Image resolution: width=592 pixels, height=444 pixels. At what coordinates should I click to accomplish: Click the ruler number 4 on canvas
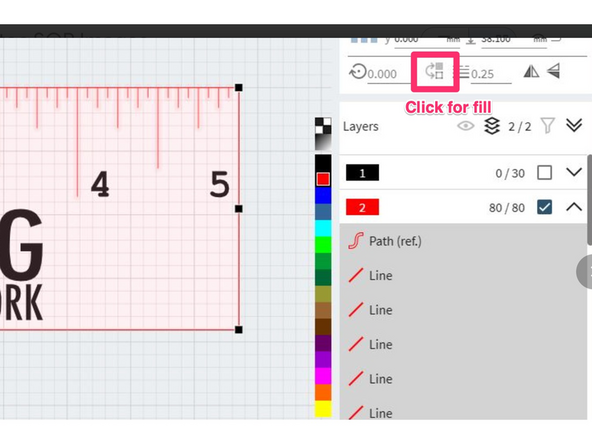pyautogui.click(x=100, y=184)
